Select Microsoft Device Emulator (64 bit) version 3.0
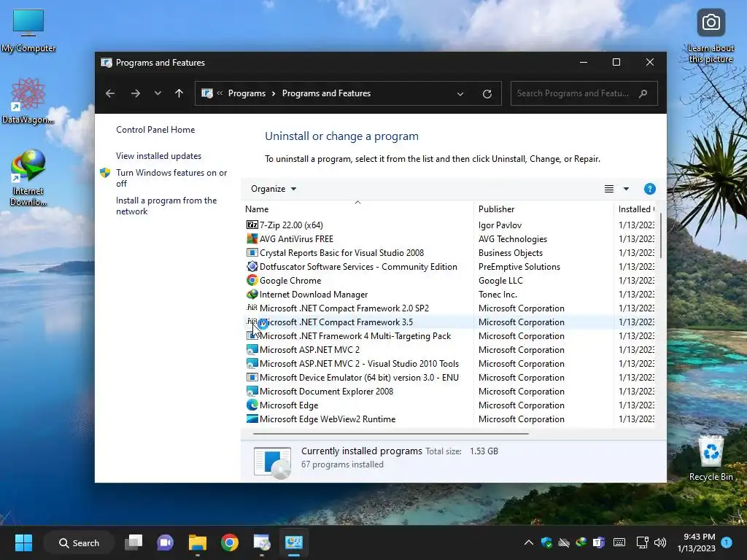Screen dimensions: 747x560 pyautogui.click(x=359, y=377)
